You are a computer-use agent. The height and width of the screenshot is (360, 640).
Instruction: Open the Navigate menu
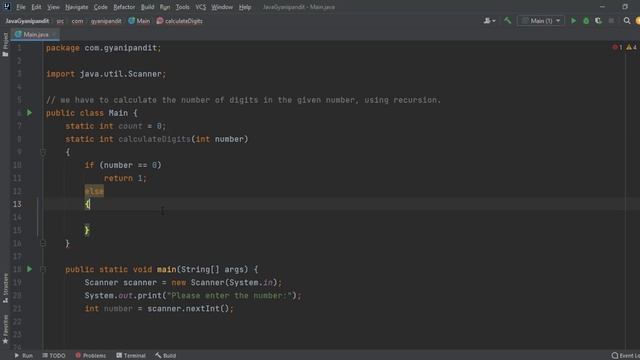pyautogui.click(x=77, y=7)
